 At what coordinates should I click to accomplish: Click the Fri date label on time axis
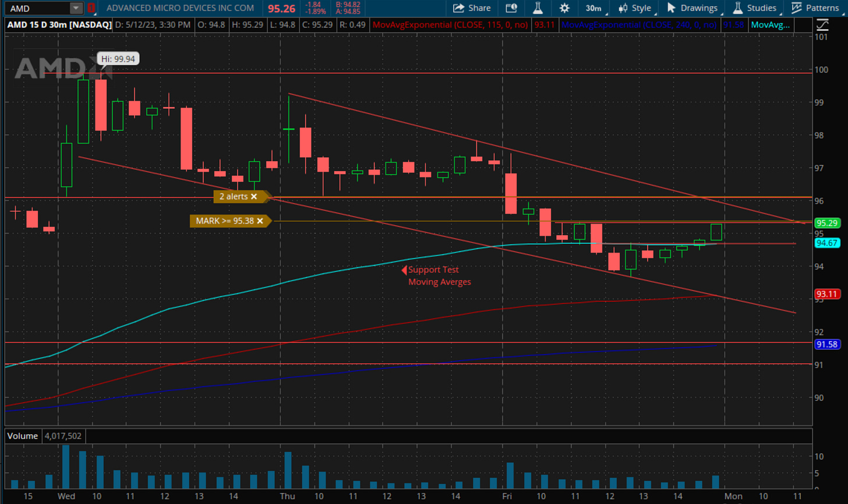pos(507,496)
